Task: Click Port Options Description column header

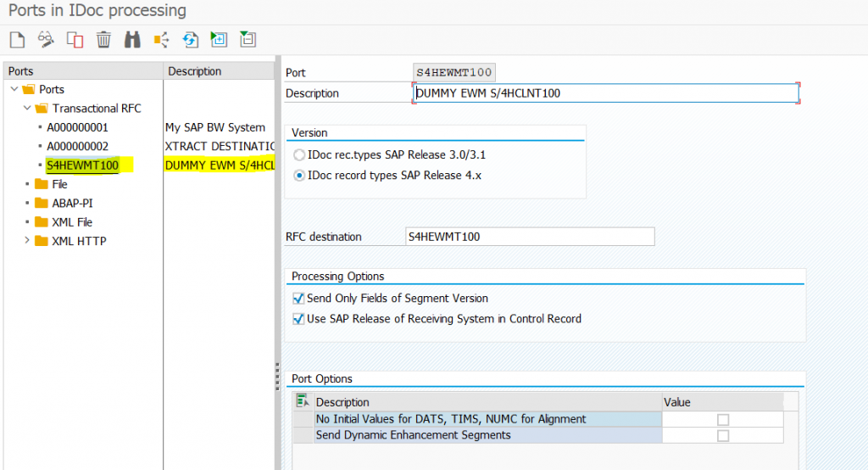Action: tap(487, 402)
